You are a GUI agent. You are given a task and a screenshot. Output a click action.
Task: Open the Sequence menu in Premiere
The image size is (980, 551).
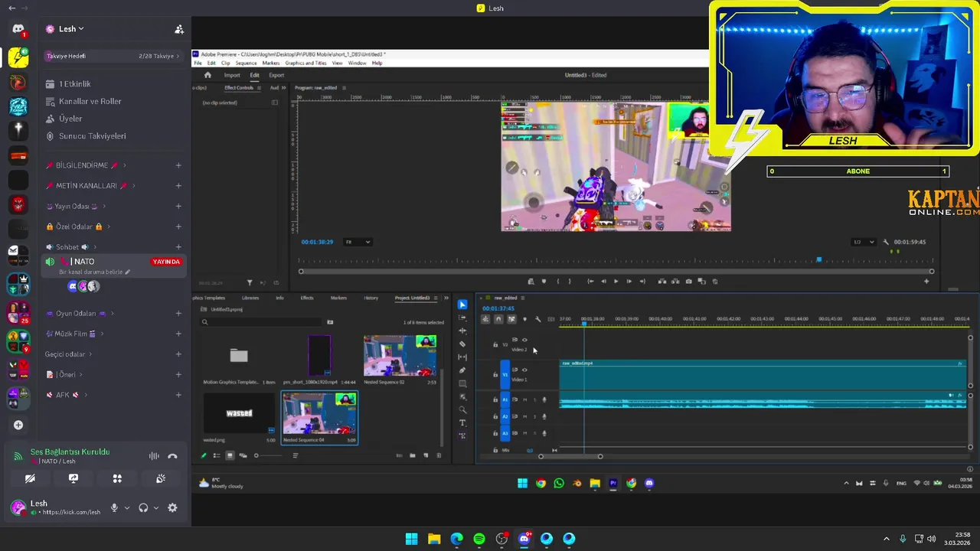coord(246,63)
